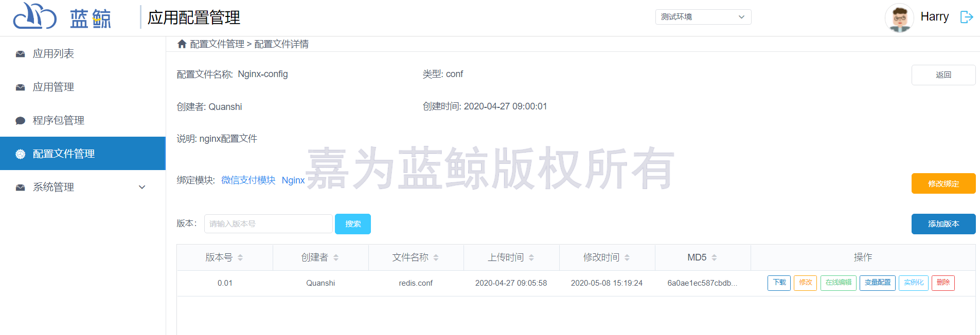The width and height of the screenshot is (980, 335).
Task: Open the Nginx bound module link
Action: 293,180
